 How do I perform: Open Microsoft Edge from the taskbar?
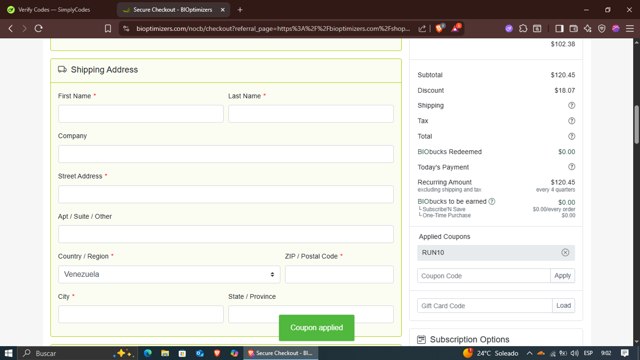click(x=148, y=353)
